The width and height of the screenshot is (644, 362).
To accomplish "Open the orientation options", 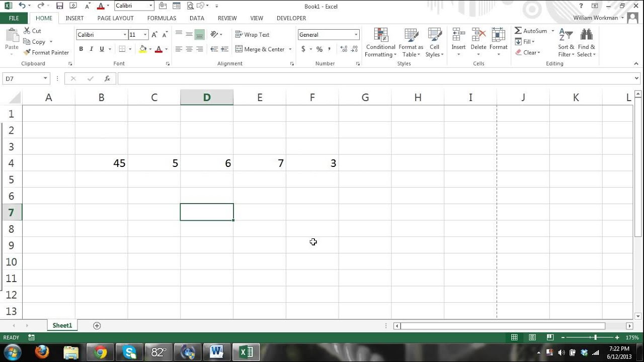I will (x=216, y=34).
